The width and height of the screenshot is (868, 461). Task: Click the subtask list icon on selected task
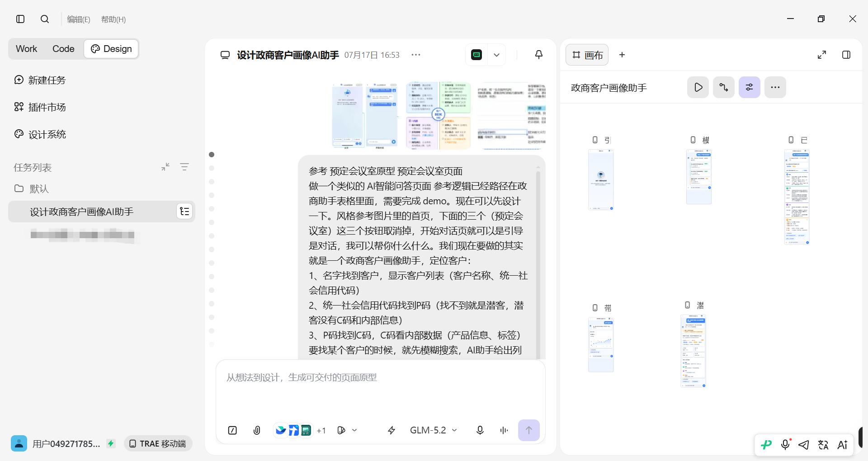pos(184,212)
